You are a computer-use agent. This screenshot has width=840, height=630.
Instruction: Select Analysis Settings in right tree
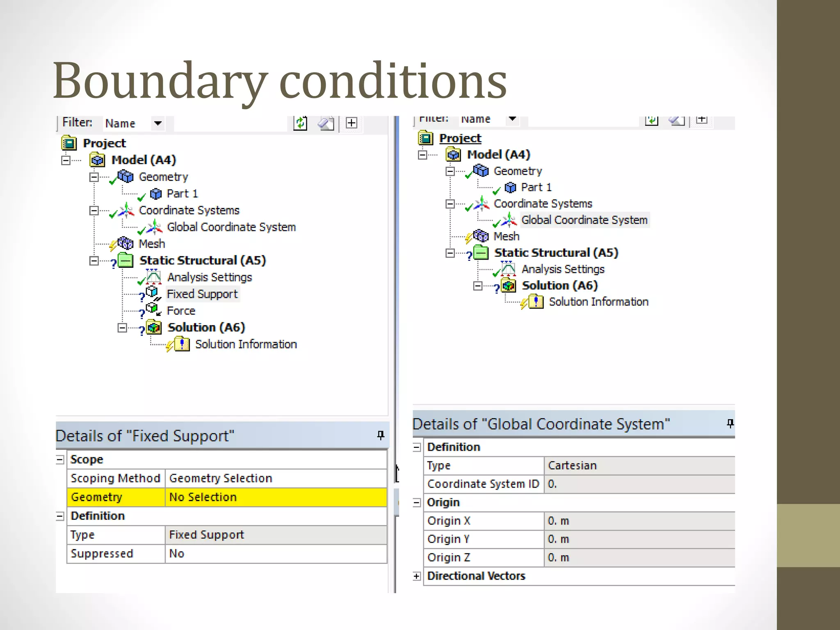click(x=563, y=269)
